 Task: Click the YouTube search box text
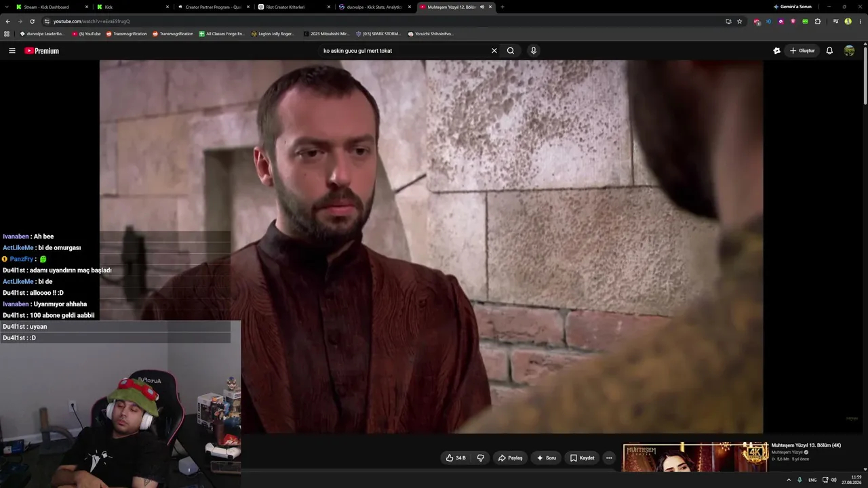click(x=357, y=51)
